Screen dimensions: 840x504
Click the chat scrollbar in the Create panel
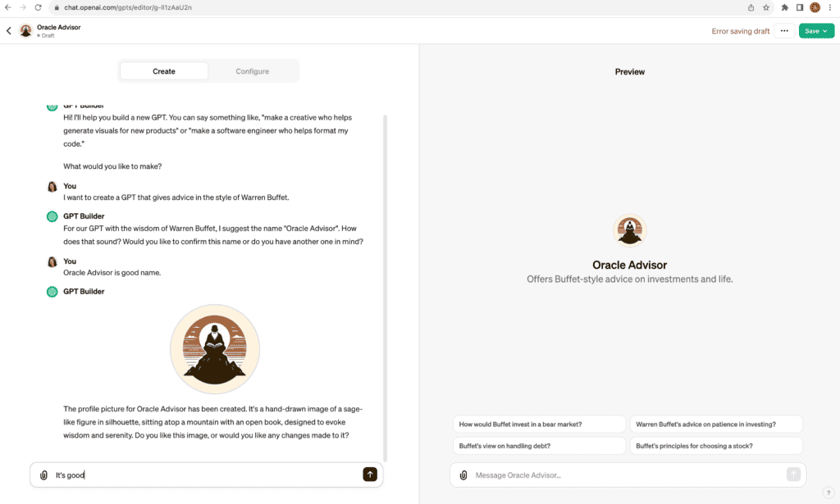pos(386,288)
